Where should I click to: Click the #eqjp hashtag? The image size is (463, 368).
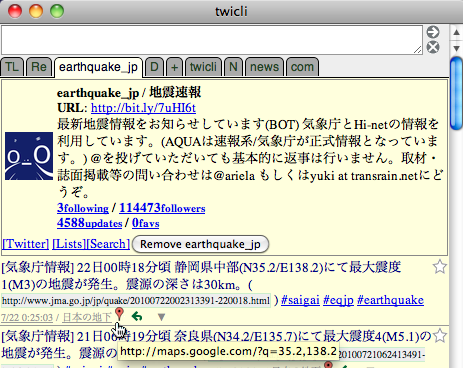(x=338, y=300)
